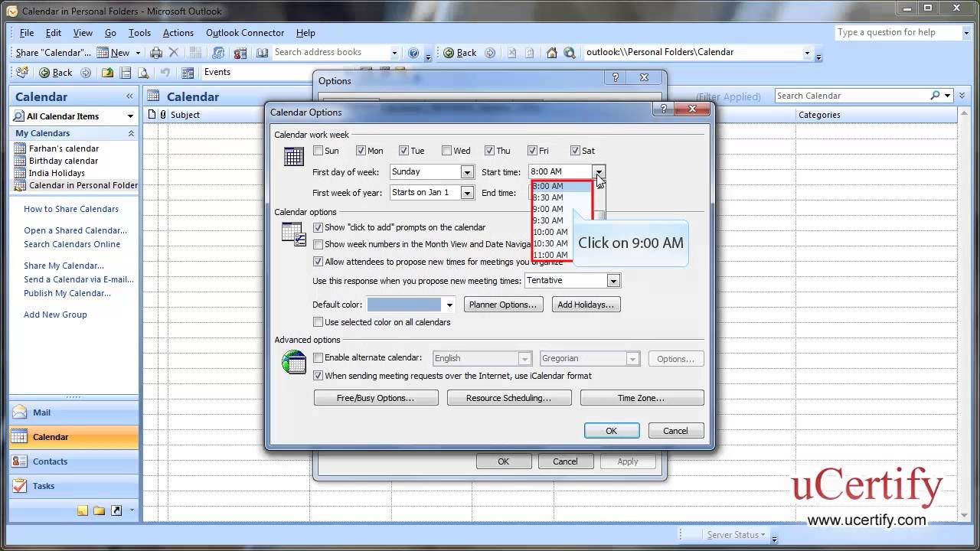Click the Search the Web globe icon

pos(570,53)
